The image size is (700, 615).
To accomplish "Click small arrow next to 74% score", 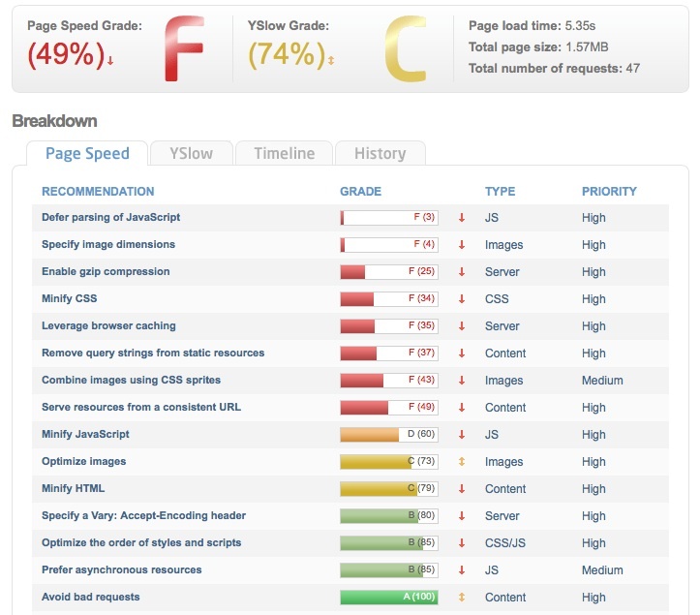I will pos(332,60).
